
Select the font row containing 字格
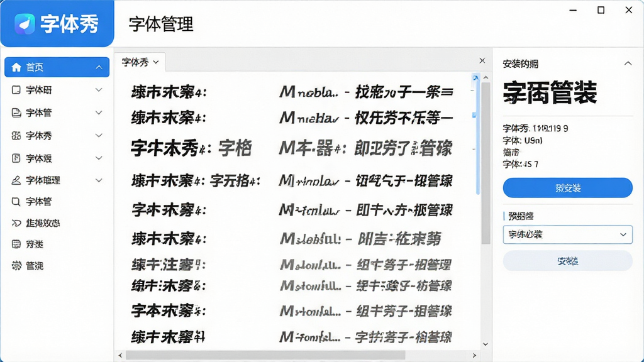[x=292, y=148]
